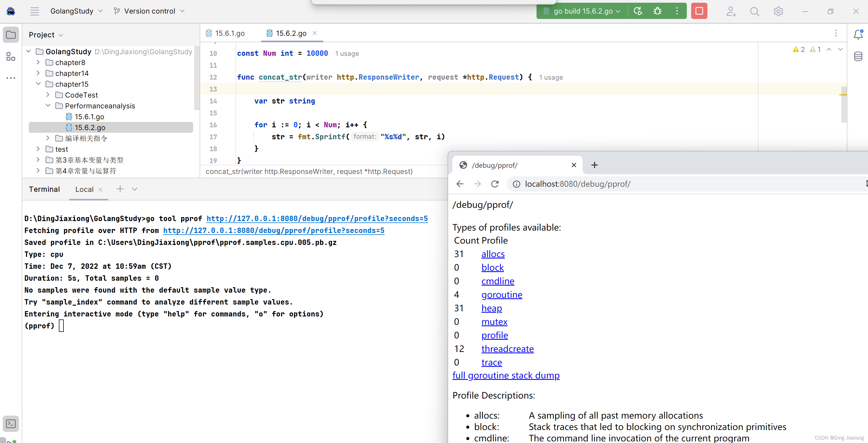Viewport: 868px width, 443px height.
Task: Open the threadcreate profile link
Action: click(507, 349)
